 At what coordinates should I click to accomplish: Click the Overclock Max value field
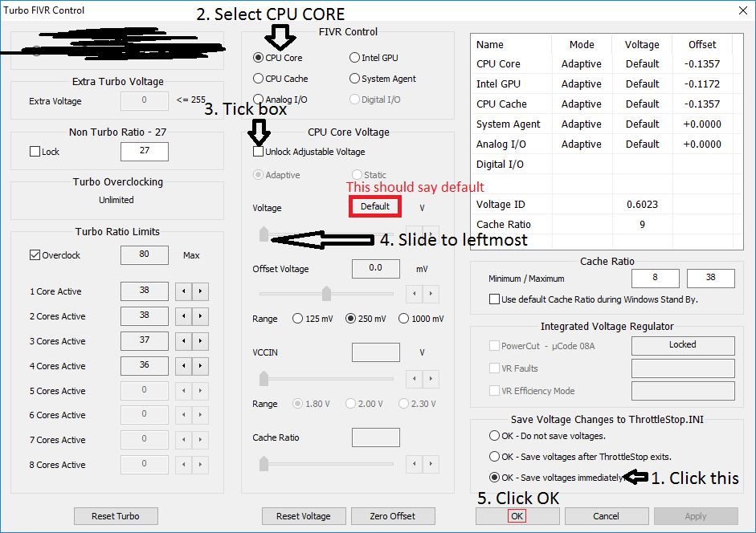click(x=145, y=255)
